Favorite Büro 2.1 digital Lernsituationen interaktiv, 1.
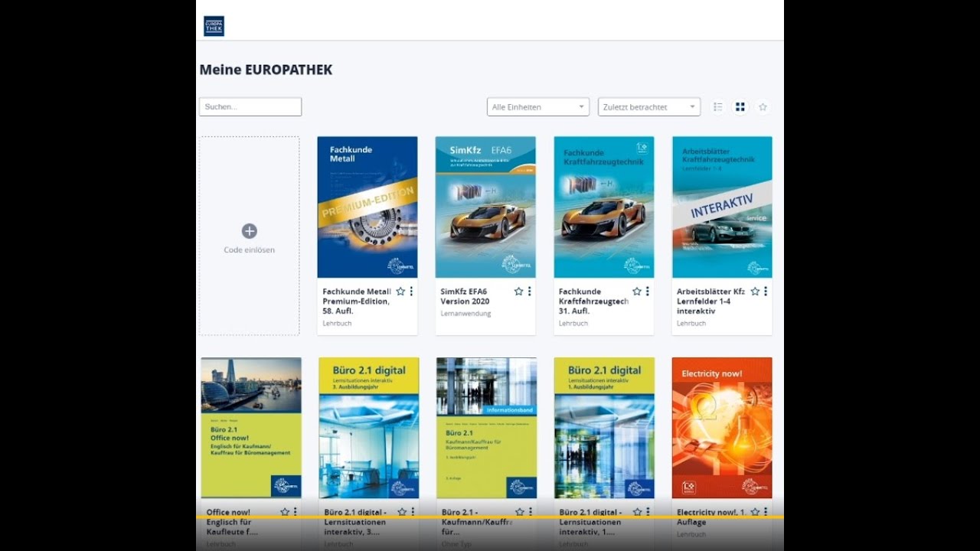Image resolution: width=980 pixels, height=551 pixels. tap(638, 512)
